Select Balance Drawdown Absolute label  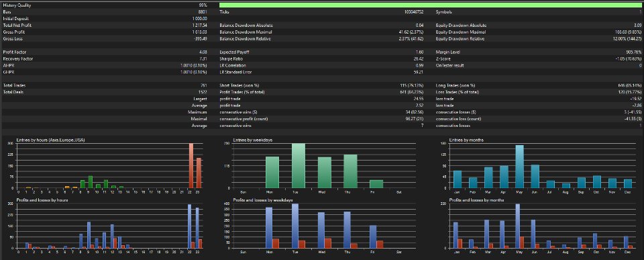coord(246,25)
